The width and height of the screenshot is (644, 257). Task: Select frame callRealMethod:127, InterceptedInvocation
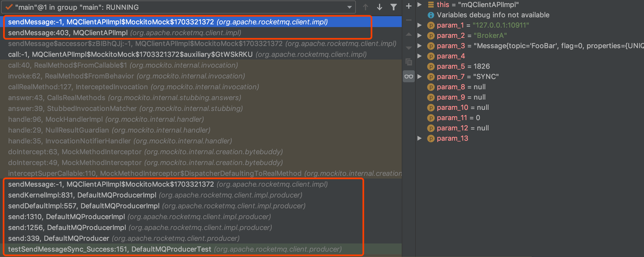pos(201,87)
